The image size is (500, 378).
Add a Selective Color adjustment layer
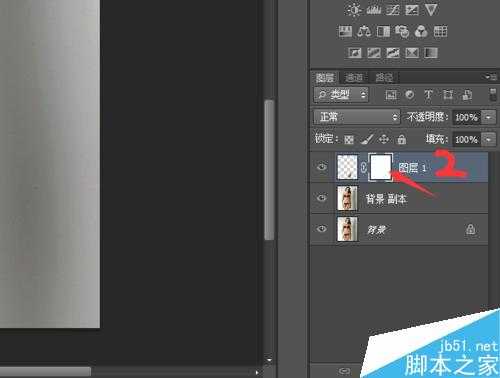click(x=412, y=53)
